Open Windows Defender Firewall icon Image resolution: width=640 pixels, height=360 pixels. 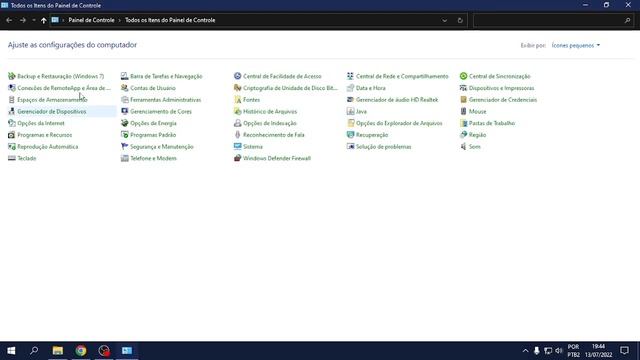click(238, 158)
